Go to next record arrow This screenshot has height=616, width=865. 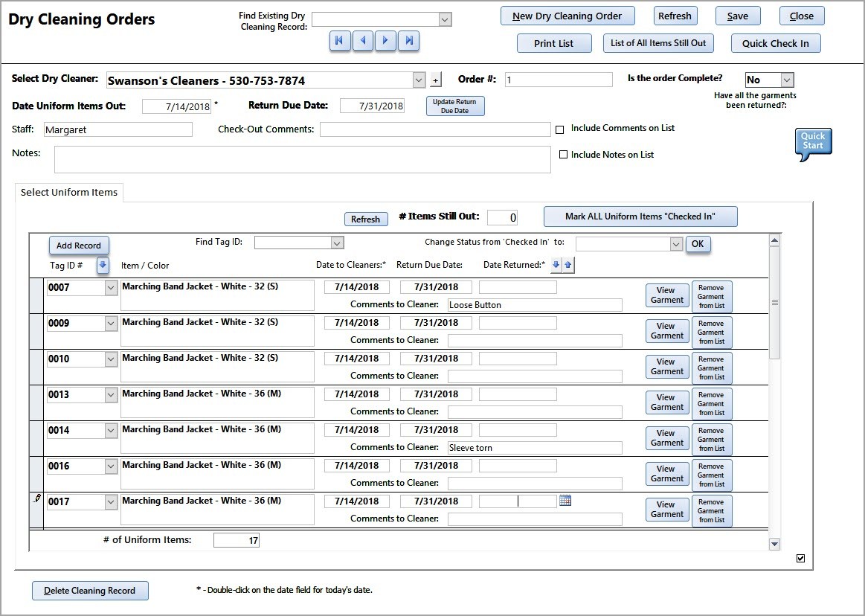point(385,41)
